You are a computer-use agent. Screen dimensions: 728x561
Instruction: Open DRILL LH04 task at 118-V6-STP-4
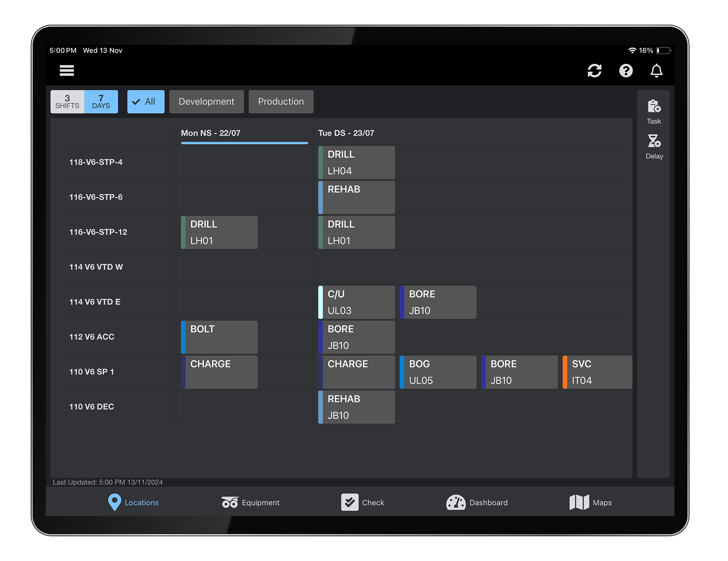pos(357,163)
